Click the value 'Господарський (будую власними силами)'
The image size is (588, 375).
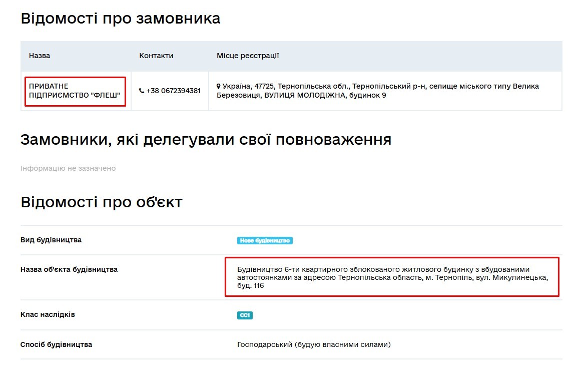314,344
